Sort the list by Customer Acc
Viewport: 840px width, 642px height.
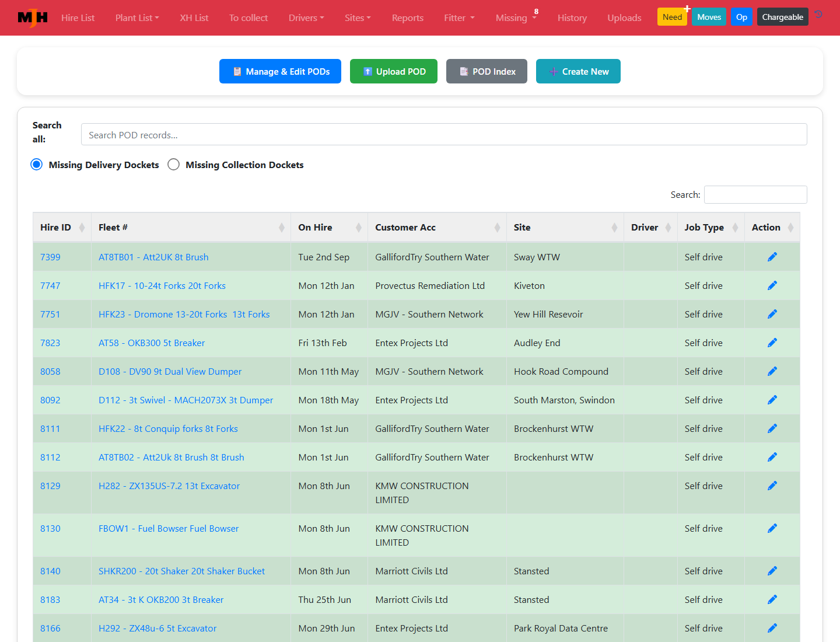point(437,228)
